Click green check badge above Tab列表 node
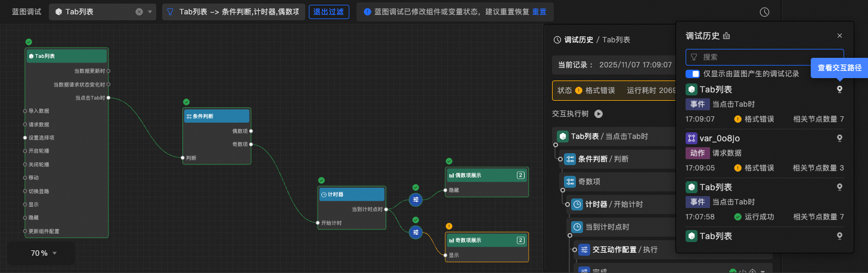The width and height of the screenshot is (868, 273). tap(29, 42)
